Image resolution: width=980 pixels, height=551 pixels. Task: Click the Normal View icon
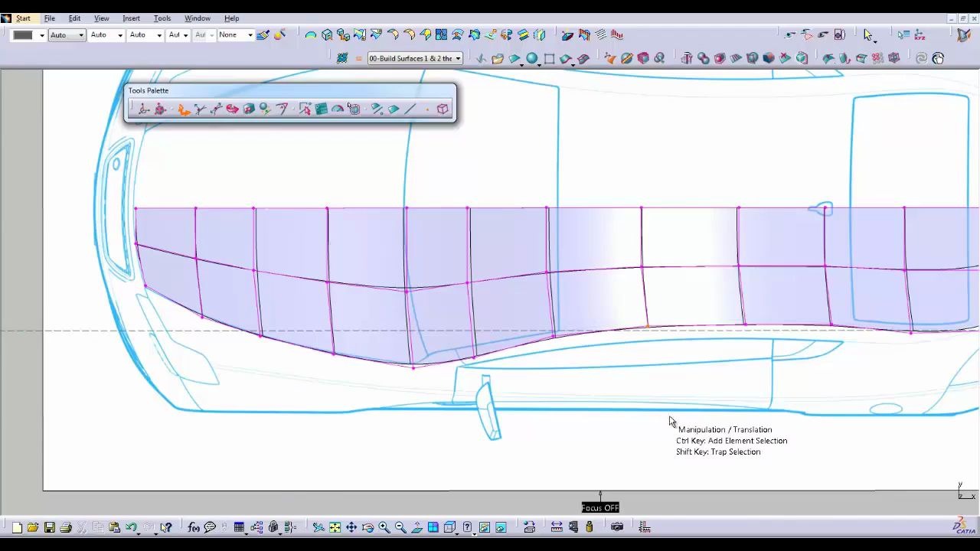tap(417, 527)
